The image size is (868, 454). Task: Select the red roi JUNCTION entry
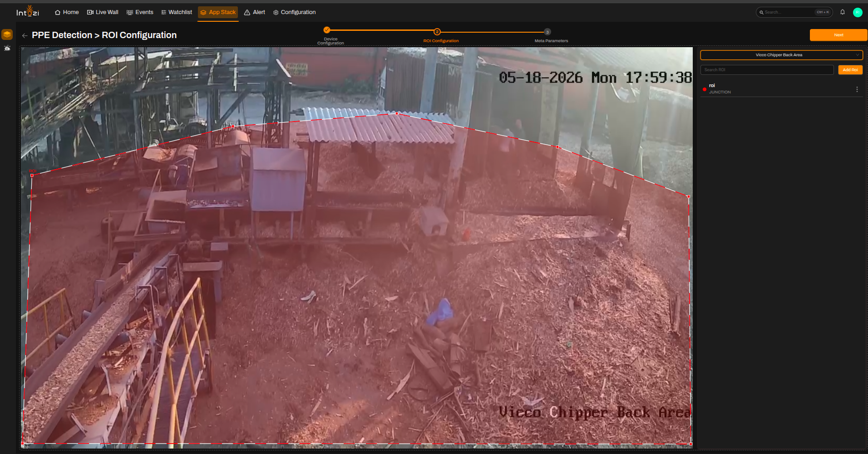click(781, 89)
